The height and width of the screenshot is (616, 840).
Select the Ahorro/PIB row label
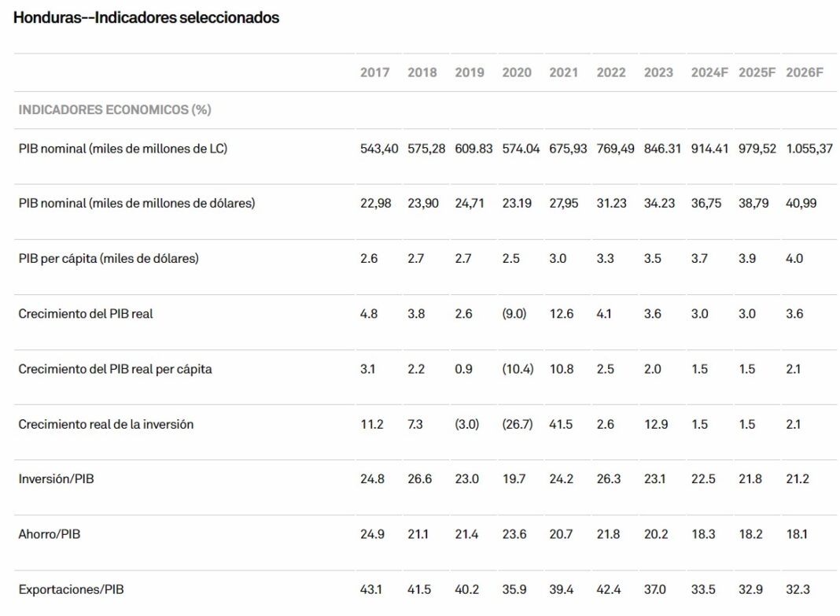click(x=50, y=534)
